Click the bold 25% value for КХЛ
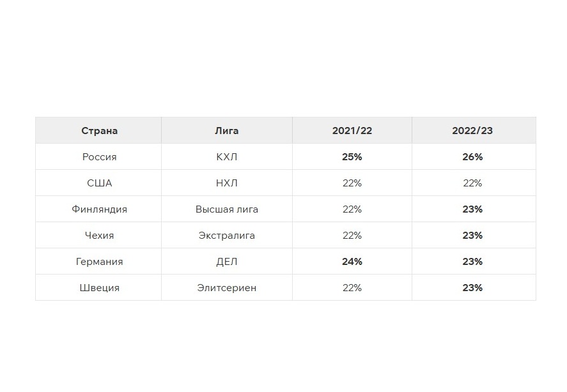Image resolution: width=567 pixels, height=392 pixels. [x=352, y=157]
